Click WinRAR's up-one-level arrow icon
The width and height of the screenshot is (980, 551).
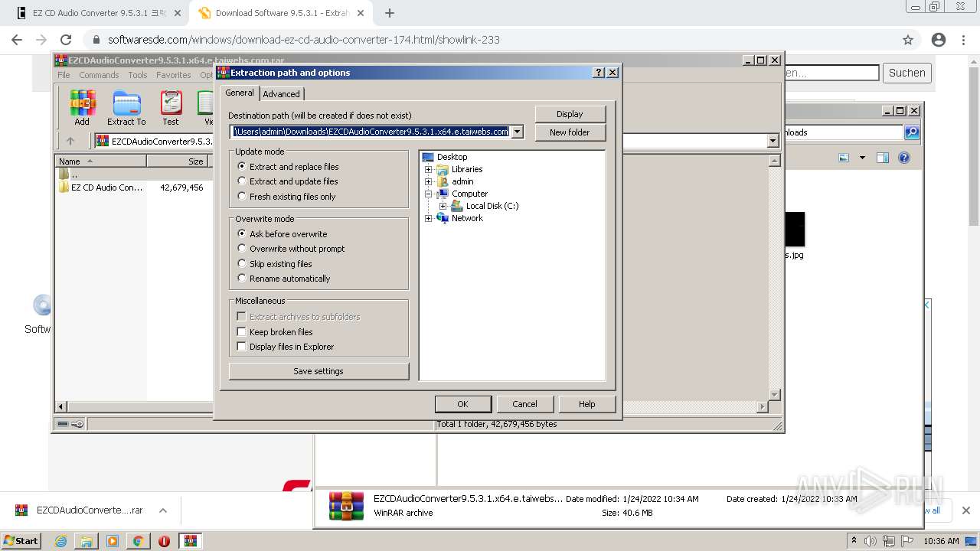point(70,141)
